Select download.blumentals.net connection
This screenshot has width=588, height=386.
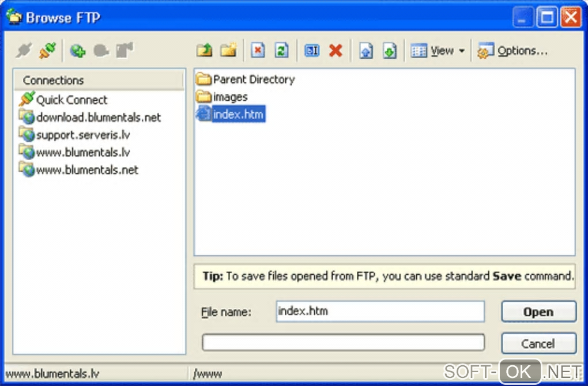(90, 118)
